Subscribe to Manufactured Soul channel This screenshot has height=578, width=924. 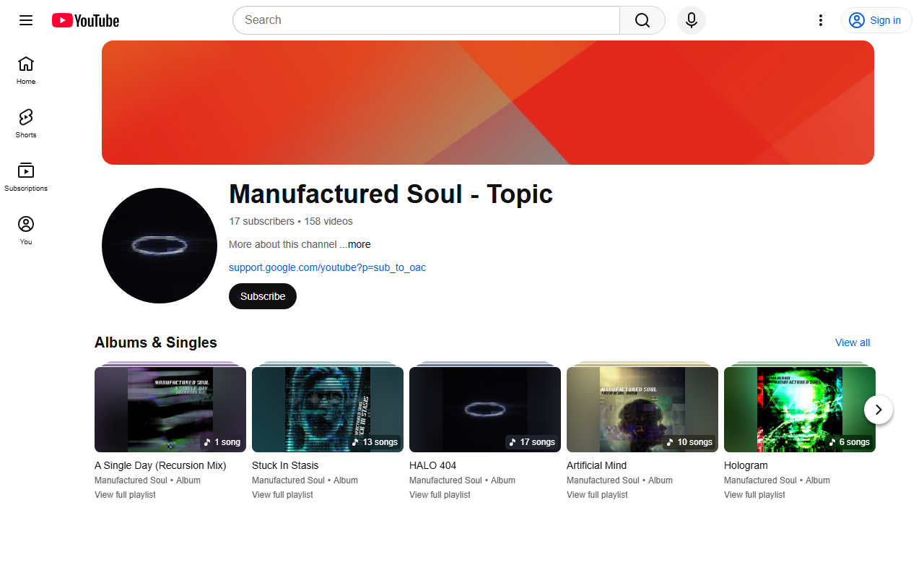(x=263, y=296)
